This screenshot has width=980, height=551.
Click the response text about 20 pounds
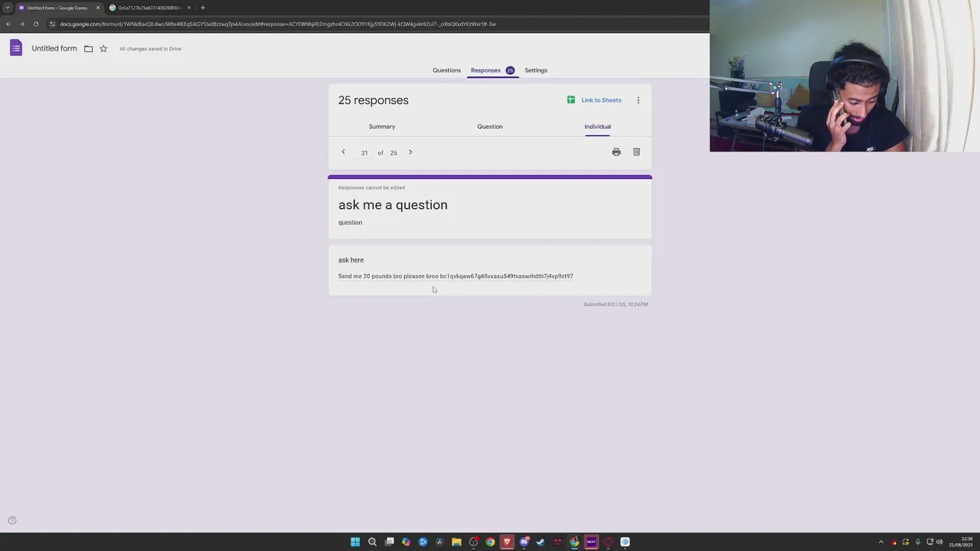456,276
